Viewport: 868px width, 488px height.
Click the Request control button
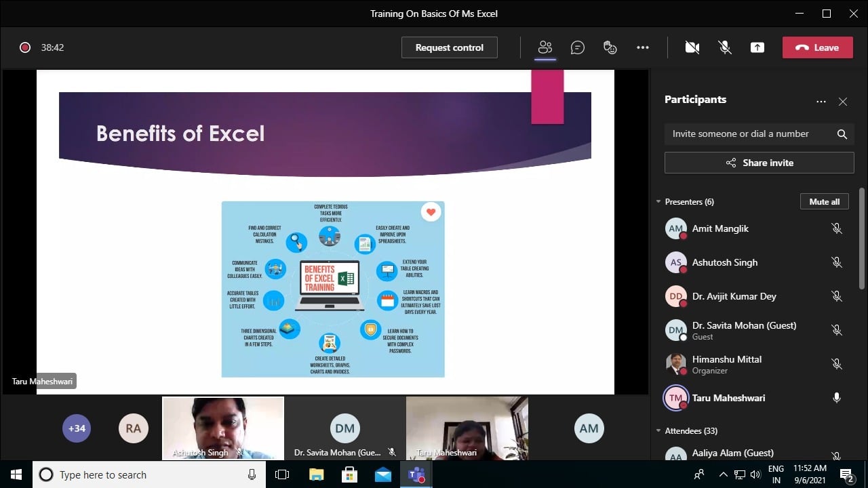[450, 47]
